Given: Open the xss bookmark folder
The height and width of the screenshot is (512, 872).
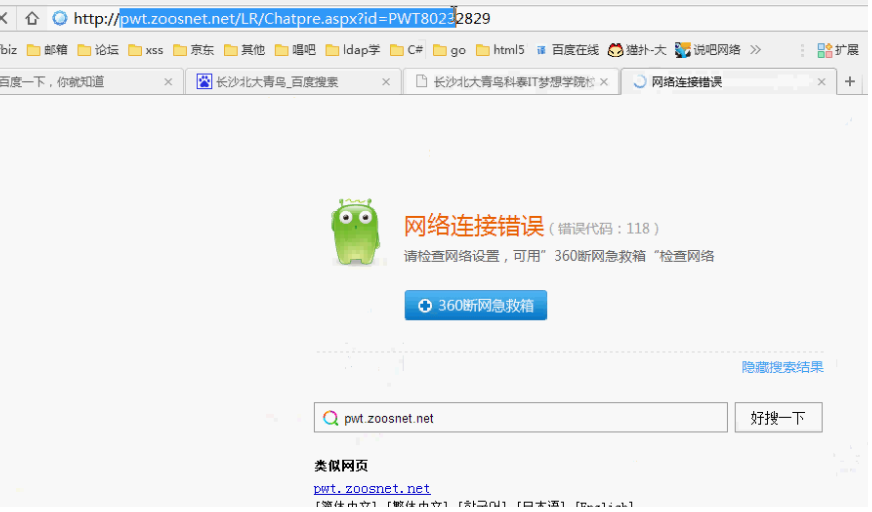Looking at the screenshot, I should coord(146,50).
